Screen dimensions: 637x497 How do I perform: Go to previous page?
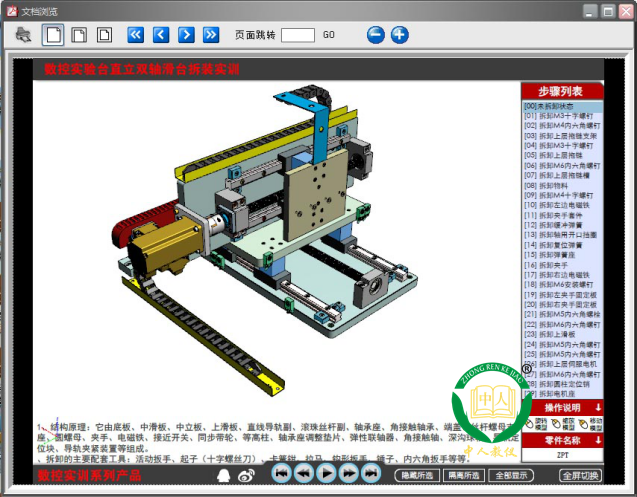pos(161,35)
